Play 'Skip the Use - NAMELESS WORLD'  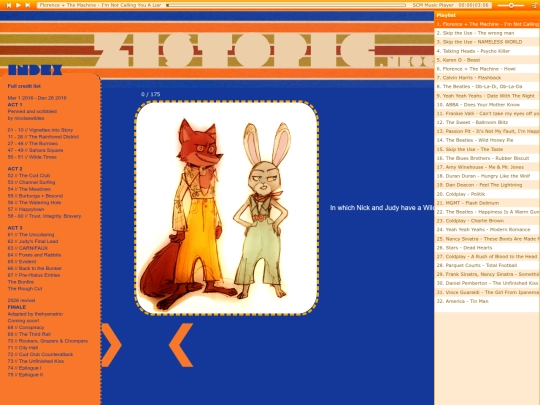pyautogui.click(x=487, y=42)
